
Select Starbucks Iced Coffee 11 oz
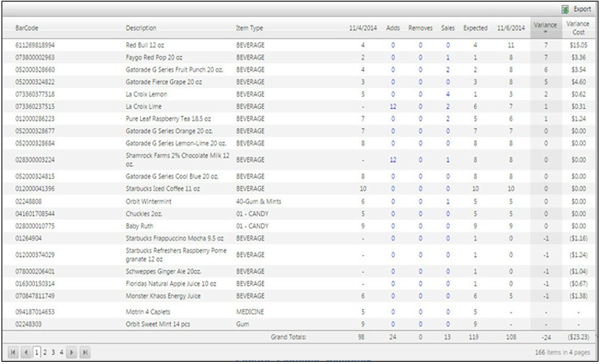(x=163, y=189)
